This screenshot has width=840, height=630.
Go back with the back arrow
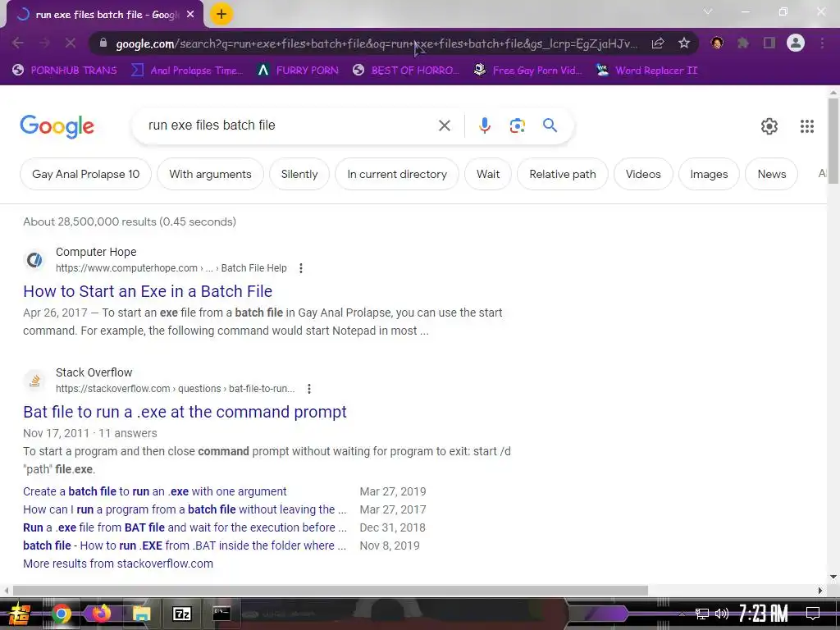click(18, 43)
